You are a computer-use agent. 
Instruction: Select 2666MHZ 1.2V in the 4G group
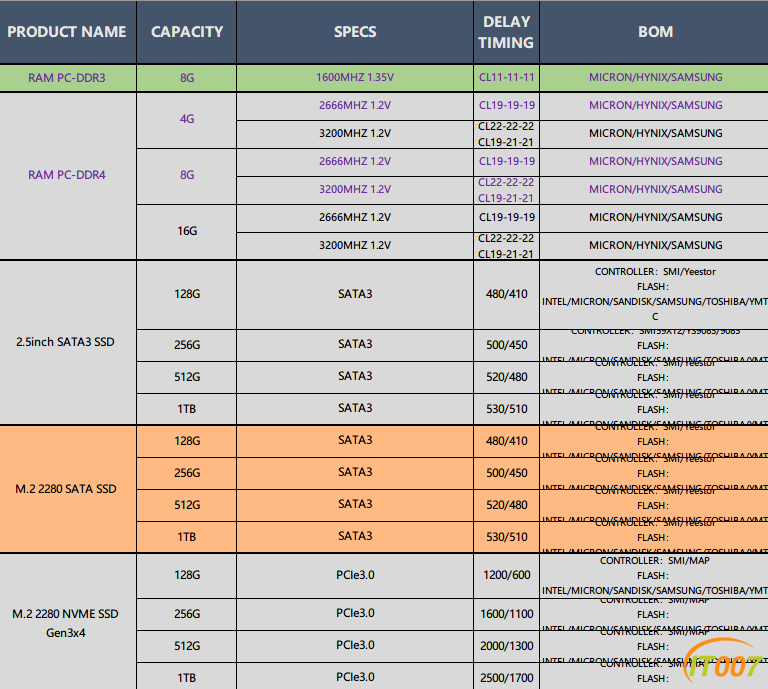click(x=355, y=105)
